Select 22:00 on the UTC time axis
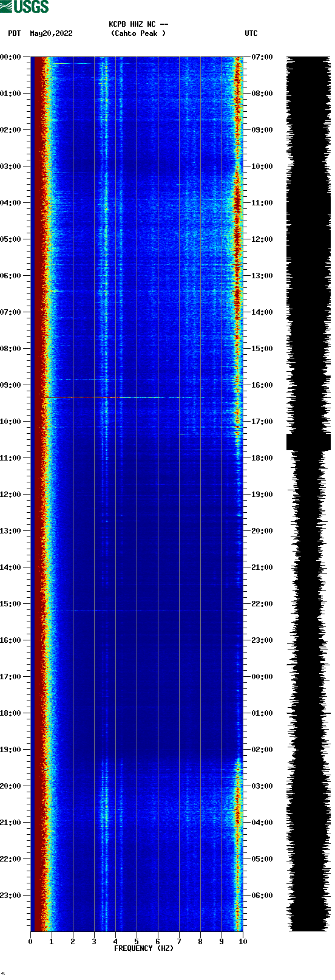The height and width of the screenshot is (980, 335). coord(262,604)
